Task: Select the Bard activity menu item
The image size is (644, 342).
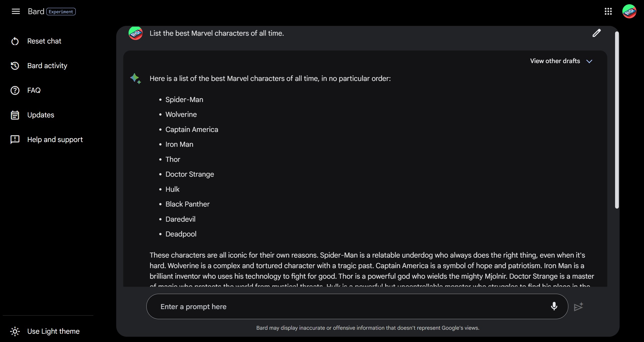Action: point(47,66)
